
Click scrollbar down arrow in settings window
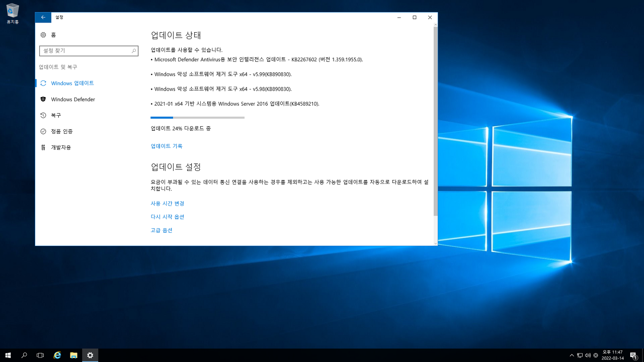pyautogui.click(x=436, y=243)
